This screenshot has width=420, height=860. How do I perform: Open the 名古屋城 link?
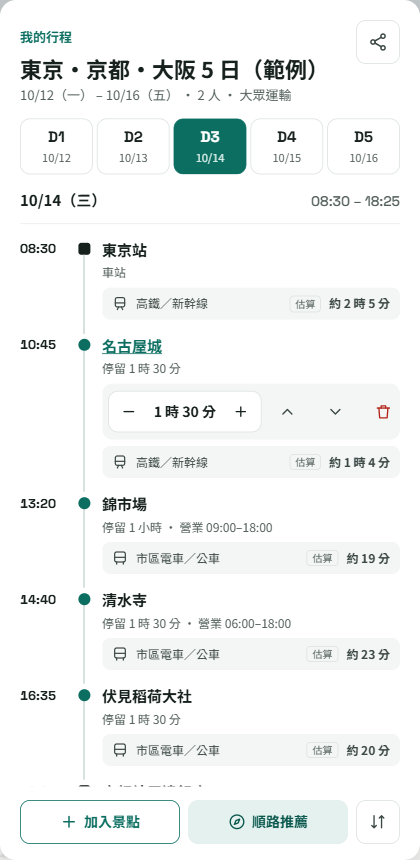coord(132,347)
